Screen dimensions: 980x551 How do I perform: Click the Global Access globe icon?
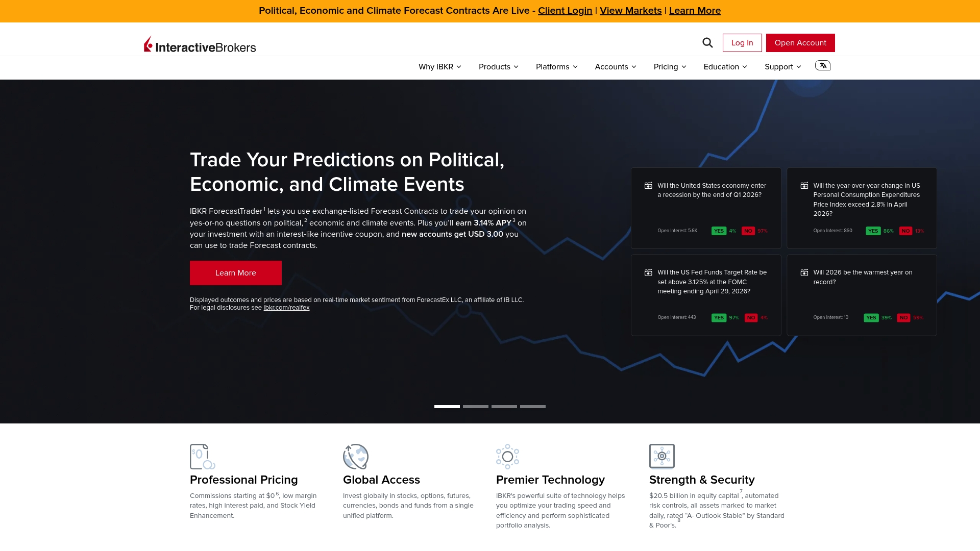click(x=356, y=457)
